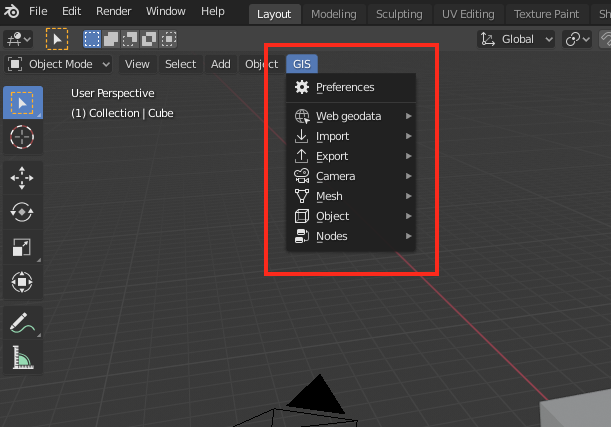The height and width of the screenshot is (427, 611).
Task: Select the Transform tool
Action: click(23, 282)
